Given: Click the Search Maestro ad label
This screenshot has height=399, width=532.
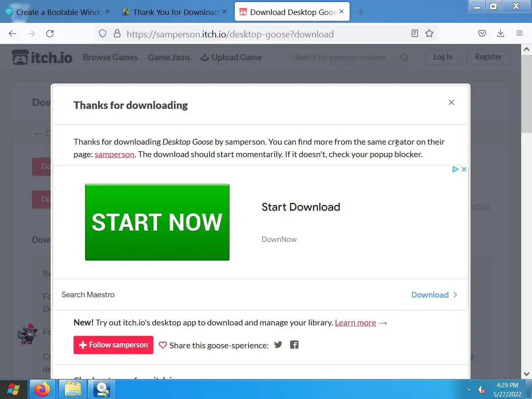Looking at the screenshot, I should [88, 295].
